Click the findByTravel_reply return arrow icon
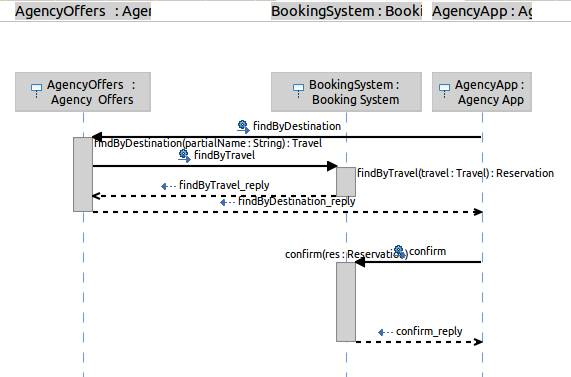Image resolution: width=571 pixels, height=377 pixels. click(169, 186)
